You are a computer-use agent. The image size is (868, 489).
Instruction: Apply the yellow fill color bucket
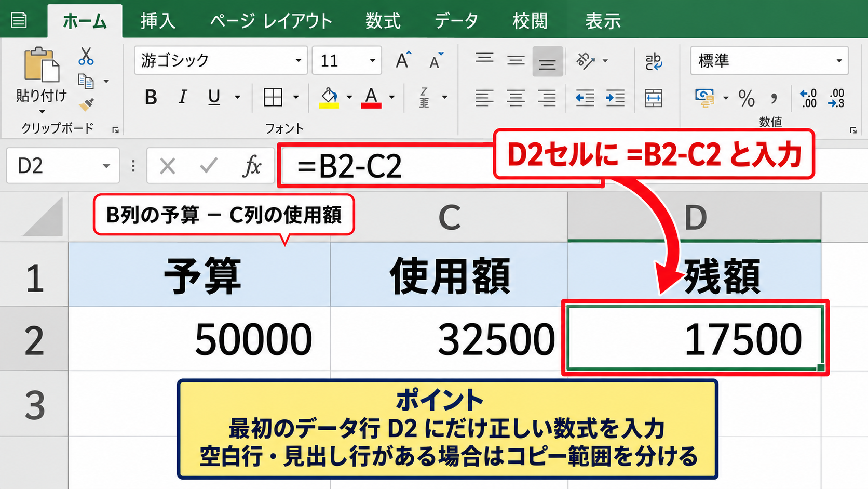click(x=329, y=97)
